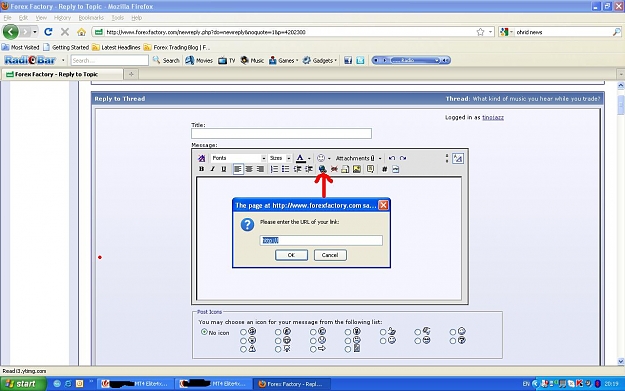625x391 pixels.
Task: Insert an unordered bullet list
Action: tap(285, 169)
